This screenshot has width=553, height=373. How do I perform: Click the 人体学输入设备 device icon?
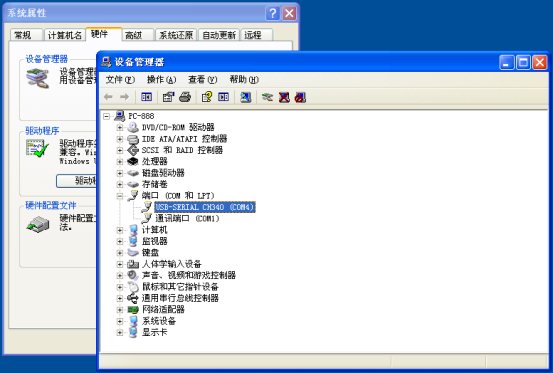[x=133, y=264]
